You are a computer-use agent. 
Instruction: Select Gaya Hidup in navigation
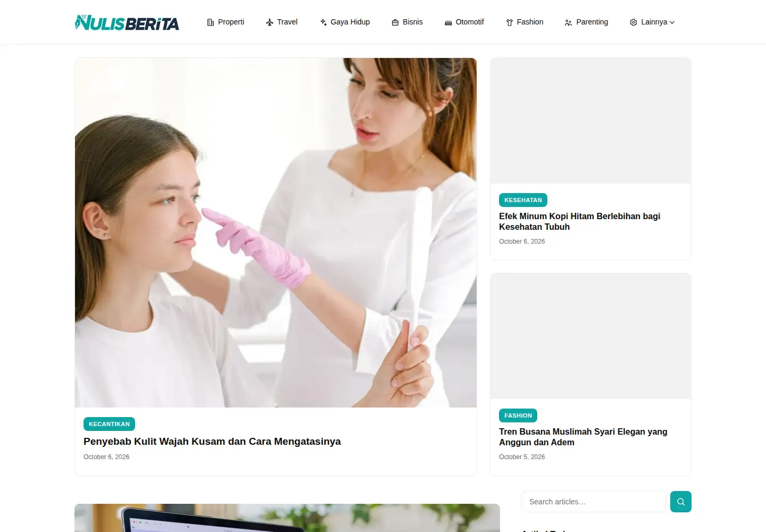coord(345,22)
